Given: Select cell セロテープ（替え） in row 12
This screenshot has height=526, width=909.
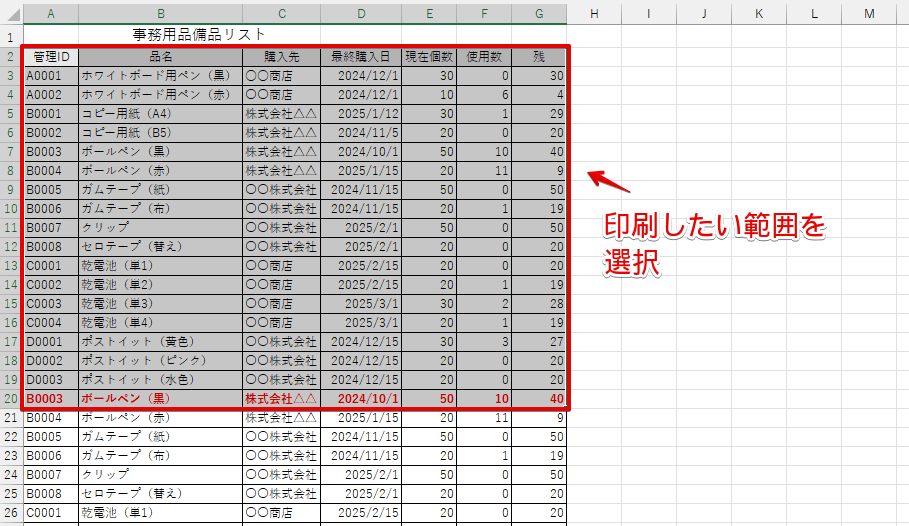Looking at the screenshot, I should (161, 247).
